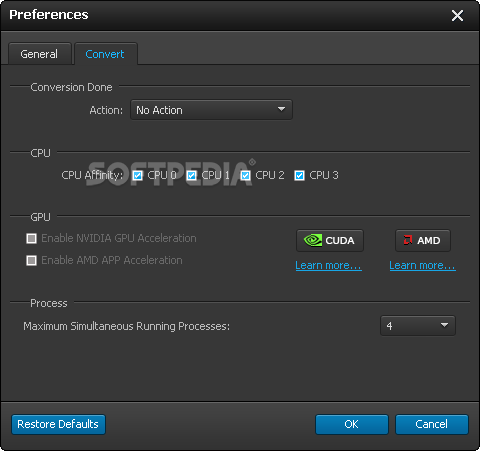
Task: Close the Preferences dialog with X
Action: 457,15
